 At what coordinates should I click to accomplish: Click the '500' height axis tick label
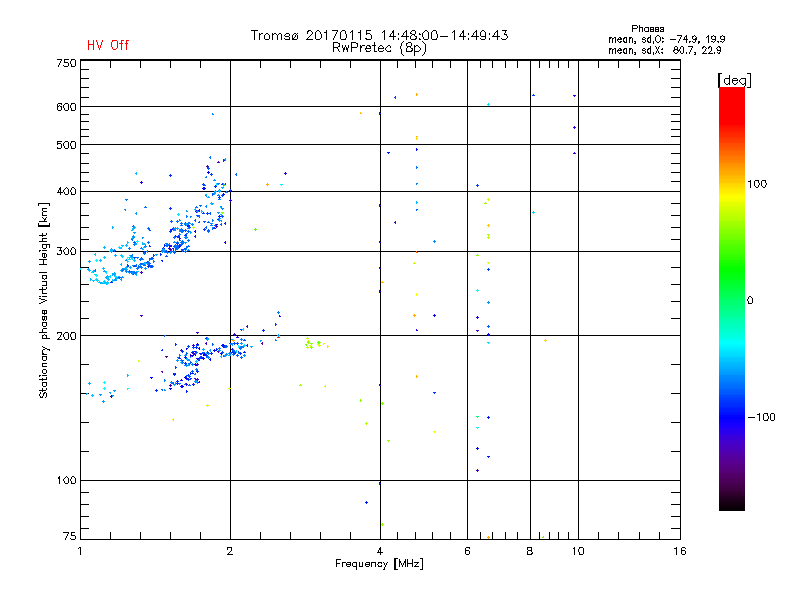[x=66, y=145]
